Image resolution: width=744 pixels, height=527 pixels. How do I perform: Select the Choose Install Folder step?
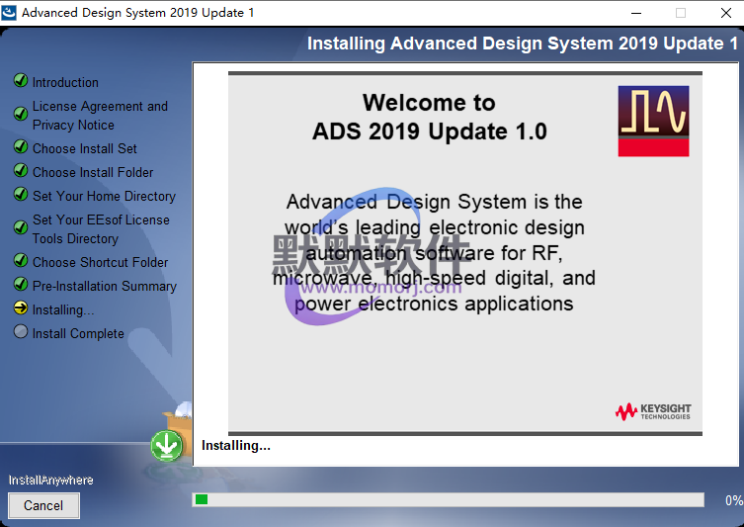pyautogui.click(x=93, y=172)
